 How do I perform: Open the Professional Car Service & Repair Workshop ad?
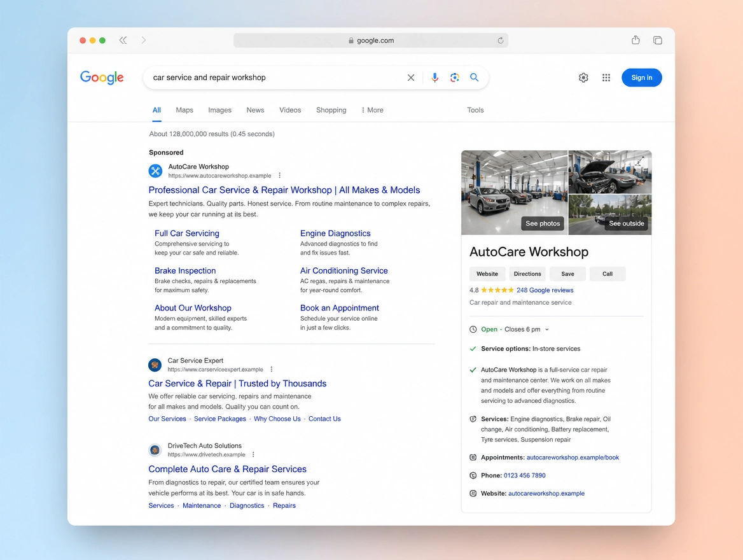(x=284, y=190)
